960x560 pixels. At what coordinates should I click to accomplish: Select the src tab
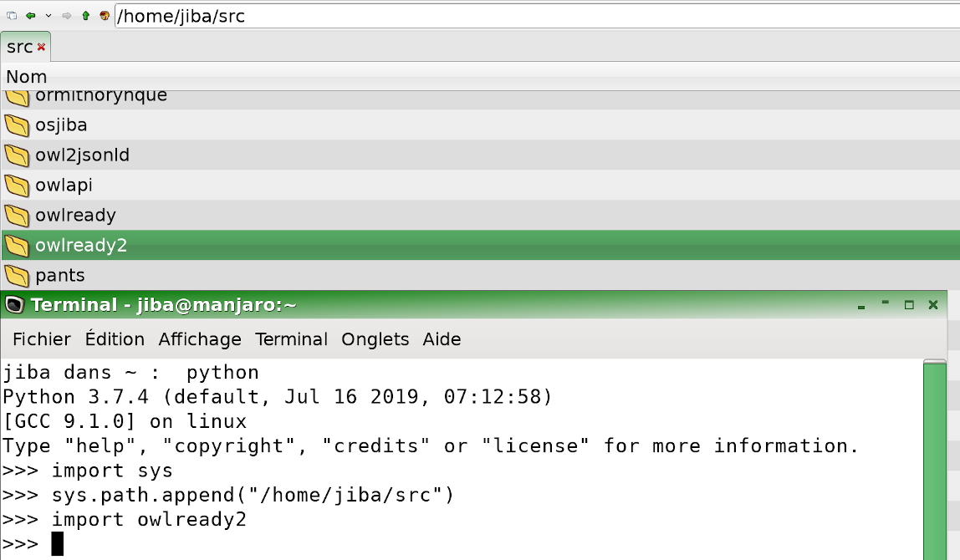[x=25, y=47]
